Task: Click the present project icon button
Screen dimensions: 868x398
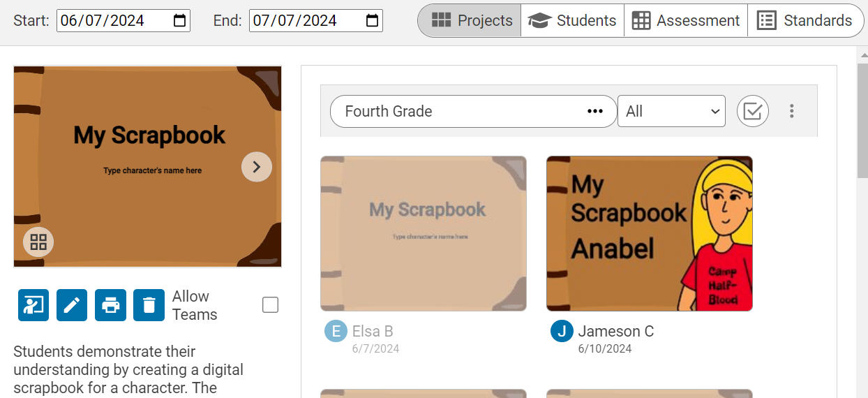Action: tap(33, 305)
